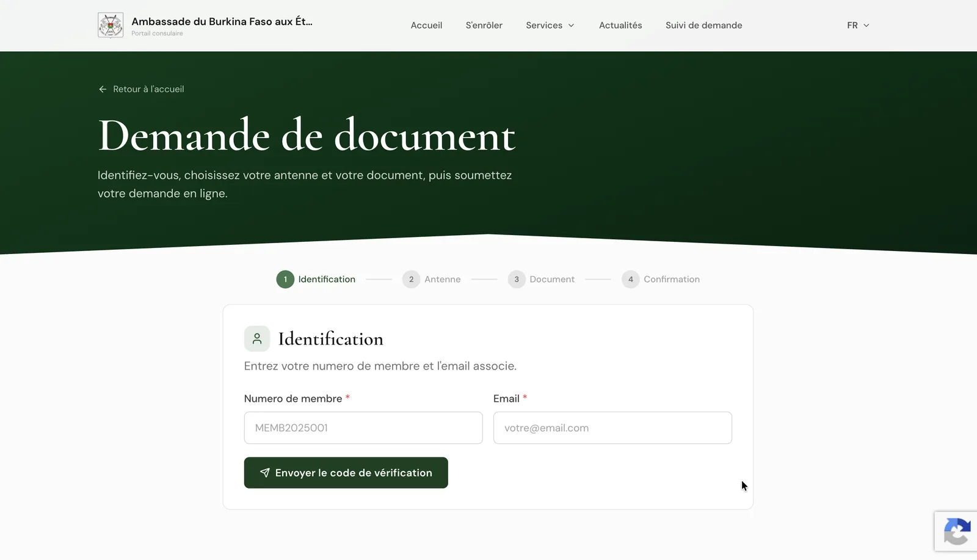Focus the Numero de membre input field
The image size is (977, 560).
(363, 427)
